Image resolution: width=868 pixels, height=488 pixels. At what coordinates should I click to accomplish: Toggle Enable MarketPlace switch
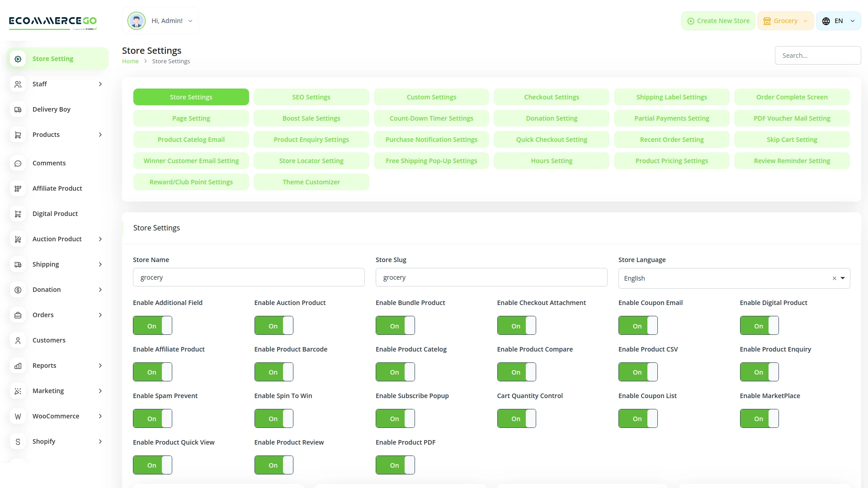tap(759, 418)
